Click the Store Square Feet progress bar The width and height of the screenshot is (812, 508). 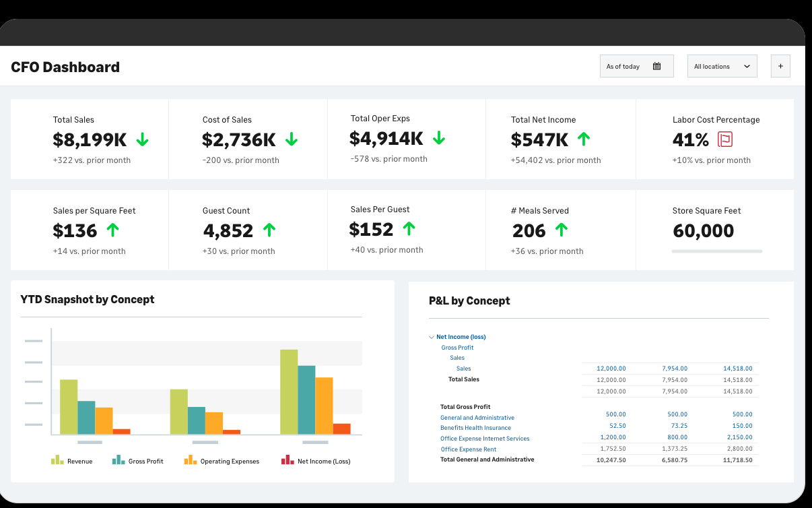tap(716, 251)
